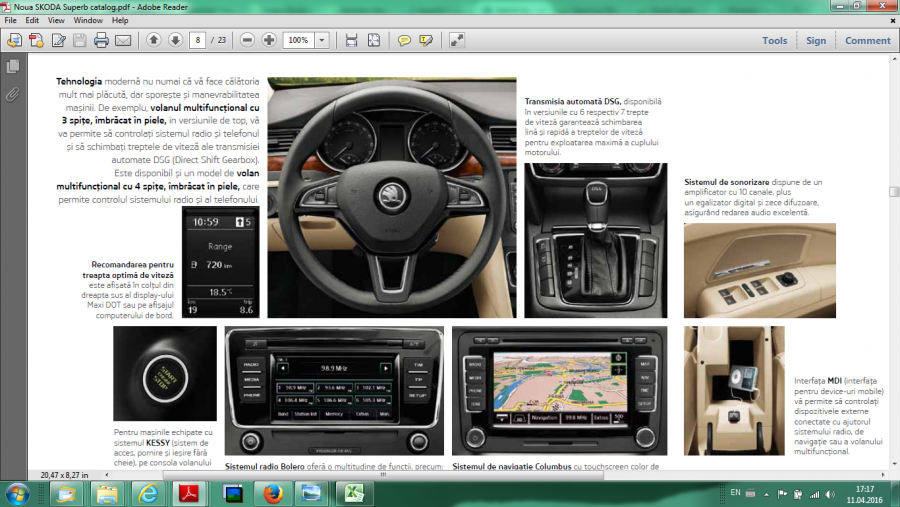Open the Sign pane
900x507 pixels.
pyautogui.click(x=816, y=41)
